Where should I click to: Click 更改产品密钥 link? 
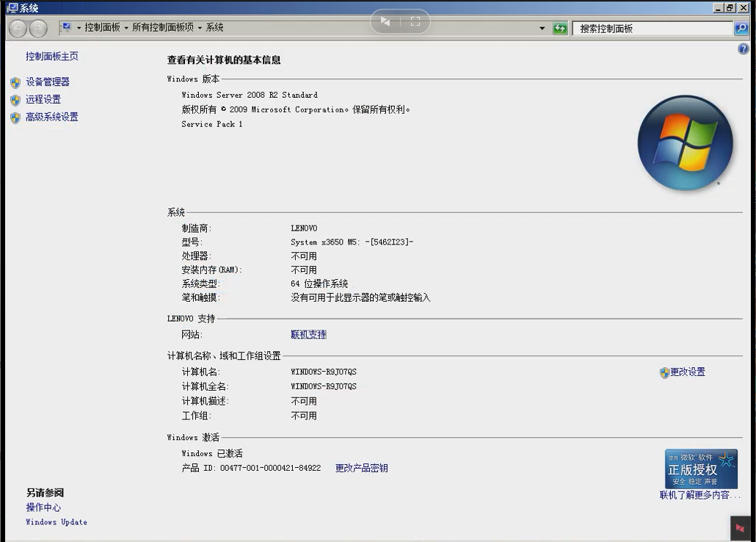tap(362, 468)
